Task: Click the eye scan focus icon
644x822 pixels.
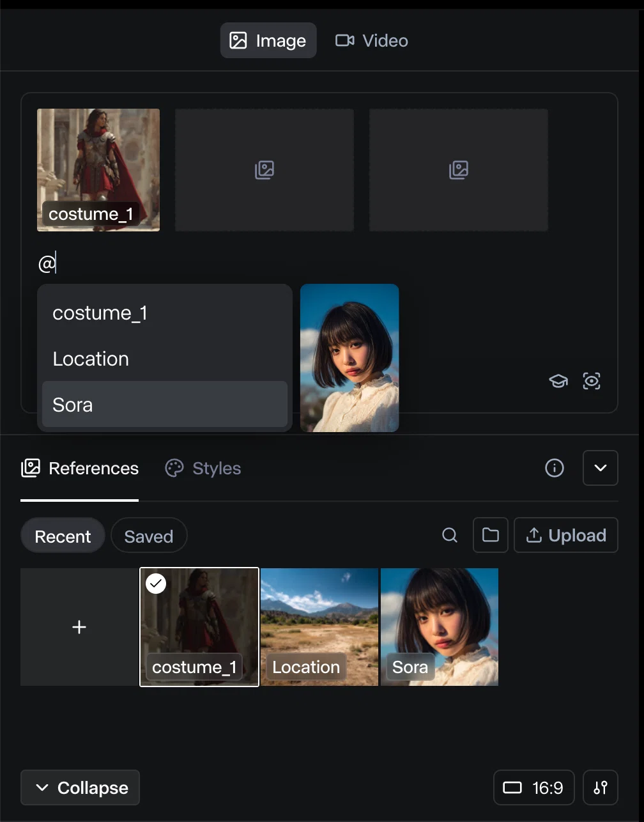Action: tap(592, 382)
